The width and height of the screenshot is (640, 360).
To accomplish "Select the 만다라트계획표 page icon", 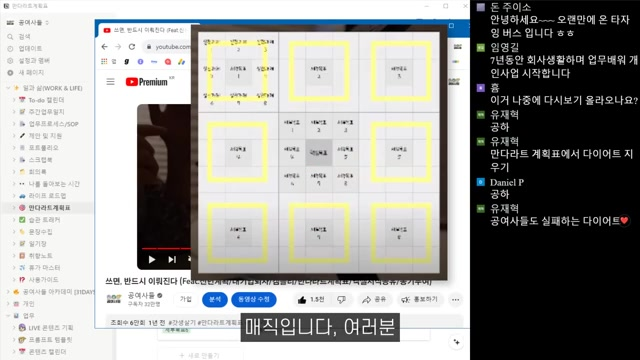I will (22, 208).
